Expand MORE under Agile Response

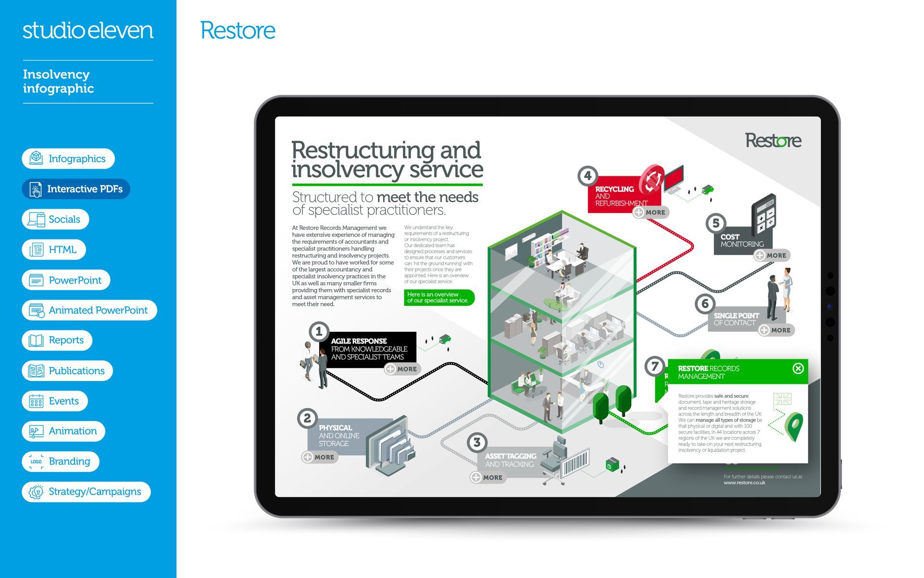coord(402,369)
